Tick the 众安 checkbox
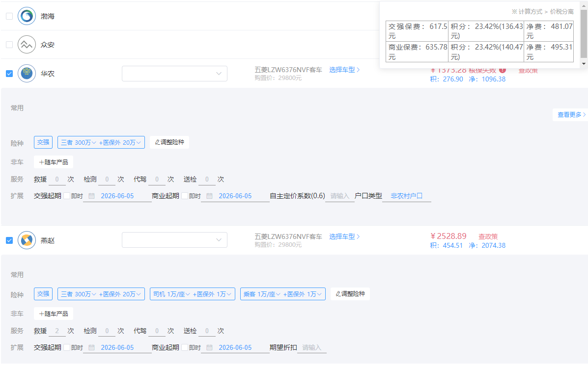The image size is (588, 367). pyautogui.click(x=9, y=45)
